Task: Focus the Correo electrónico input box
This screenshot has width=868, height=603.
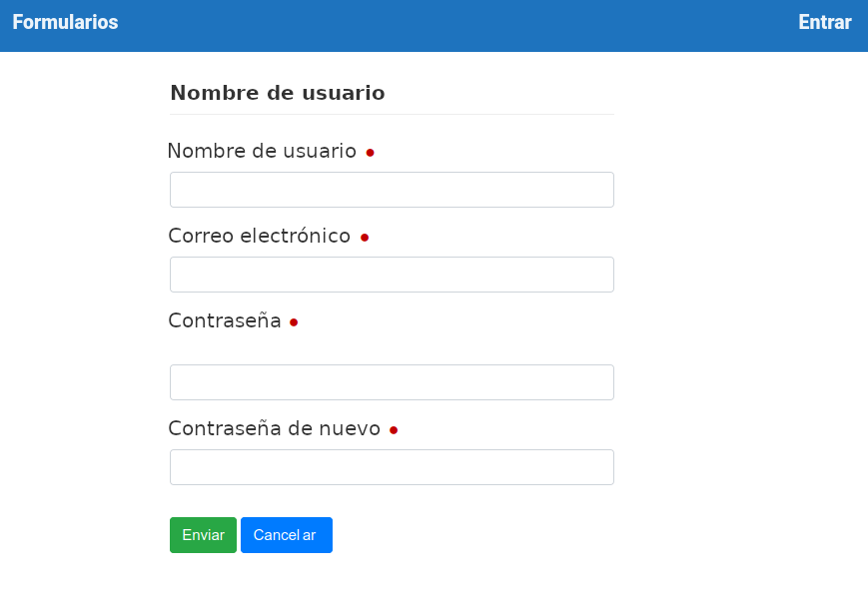Action: pos(392,275)
